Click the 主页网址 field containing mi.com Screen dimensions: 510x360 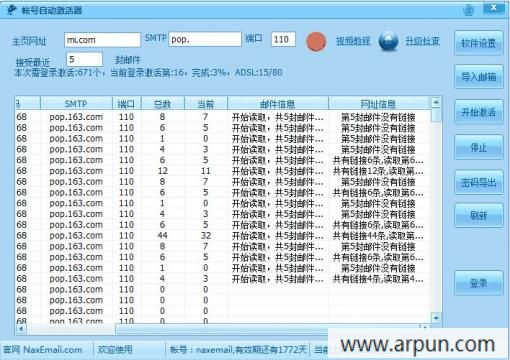click(x=102, y=40)
